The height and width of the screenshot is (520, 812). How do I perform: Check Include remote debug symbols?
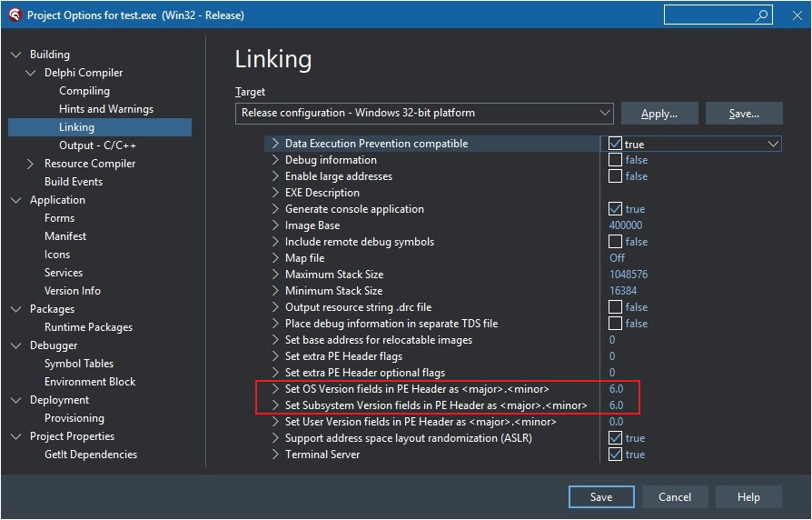point(615,242)
